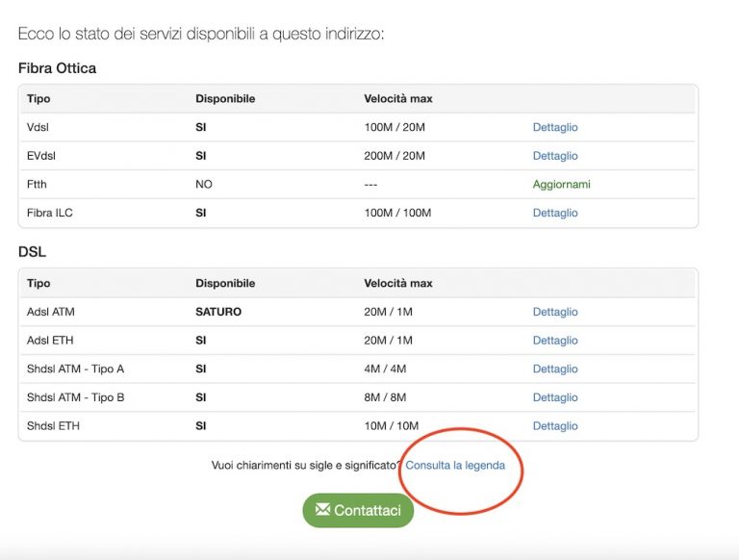The height and width of the screenshot is (560, 739).
Task: Select the Shdsl ETH type cell
Action: click(53, 425)
